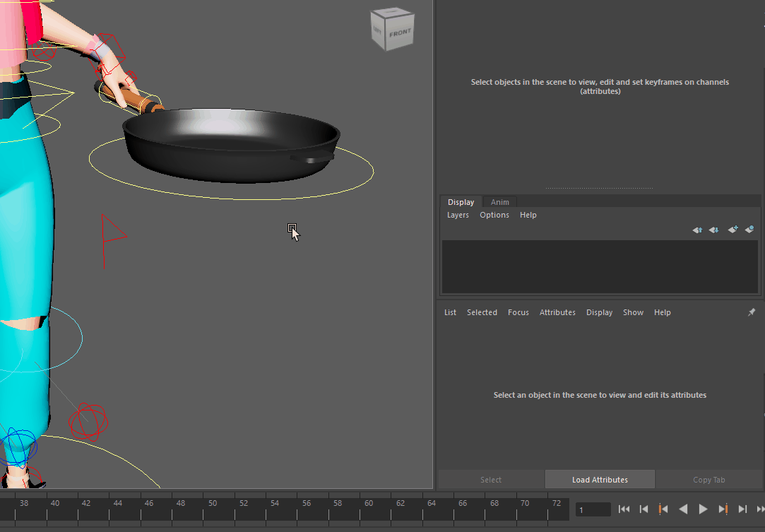Image resolution: width=765 pixels, height=532 pixels.
Task: Switch to the Anim layer tab
Action: (499, 202)
